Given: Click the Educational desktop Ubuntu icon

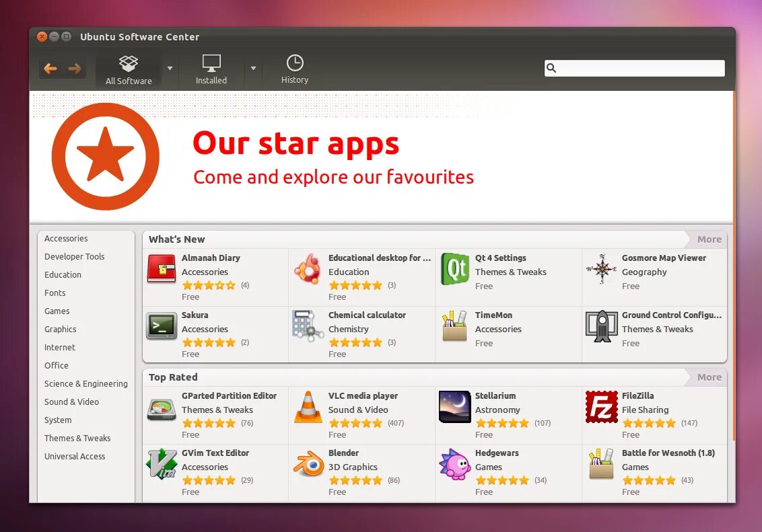Looking at the screenshot, I should [308, 268].
